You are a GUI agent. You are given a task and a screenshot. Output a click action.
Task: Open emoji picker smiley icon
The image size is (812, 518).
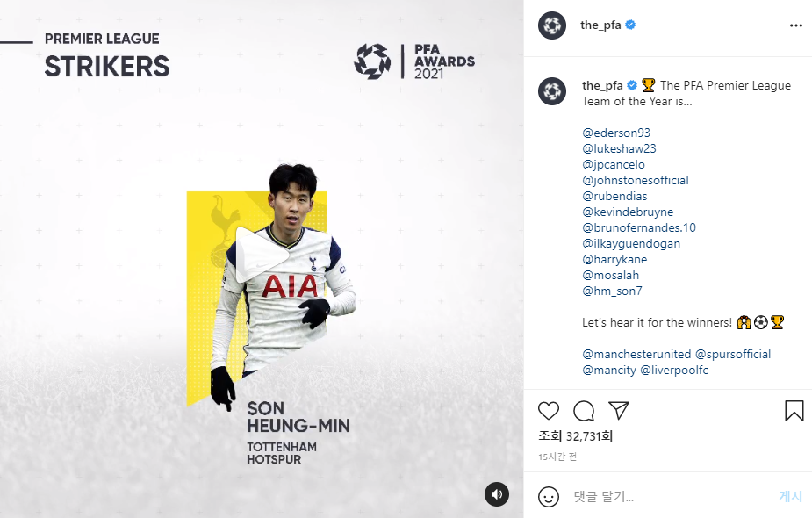(x=549, y=497)
